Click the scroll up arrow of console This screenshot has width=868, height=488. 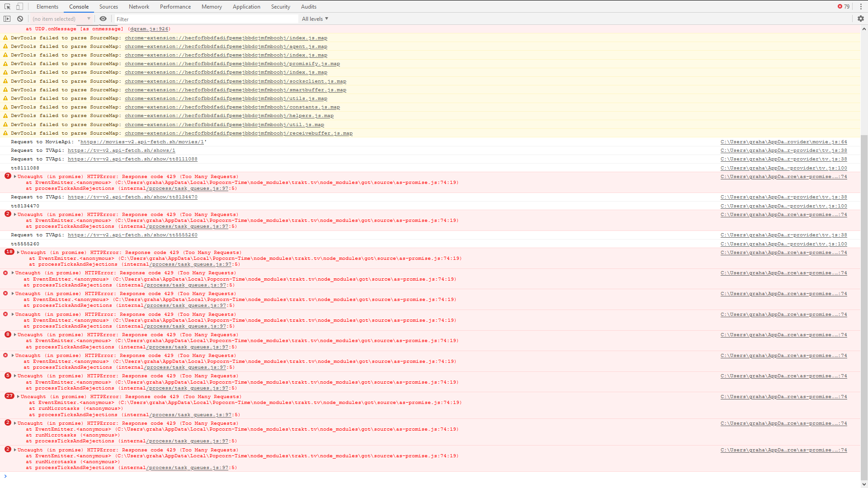(864, 29)
